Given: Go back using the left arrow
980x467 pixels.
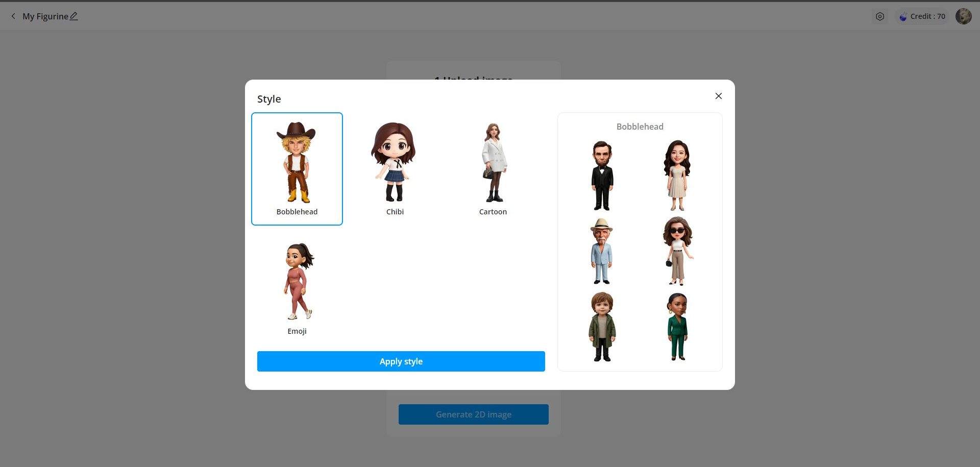Looking at the screenshot, I should (13, 16).
